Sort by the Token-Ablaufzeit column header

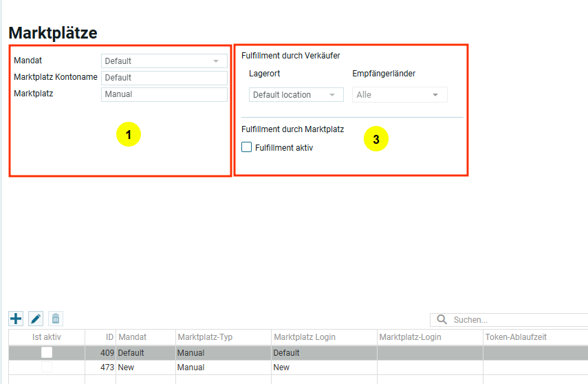(x=516, y=337)
